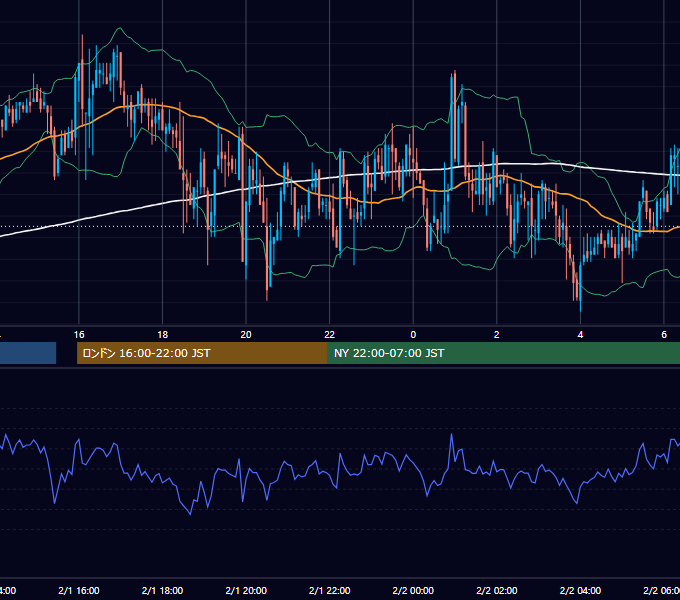Click the 2/1 18:00 date label
Image resolution: width=680 pixels, height=600 pixels.
163,590
